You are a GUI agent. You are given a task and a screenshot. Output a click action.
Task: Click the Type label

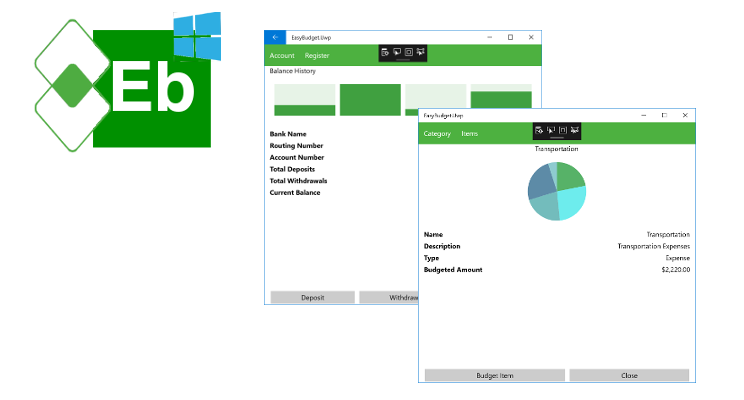[431, 258]
